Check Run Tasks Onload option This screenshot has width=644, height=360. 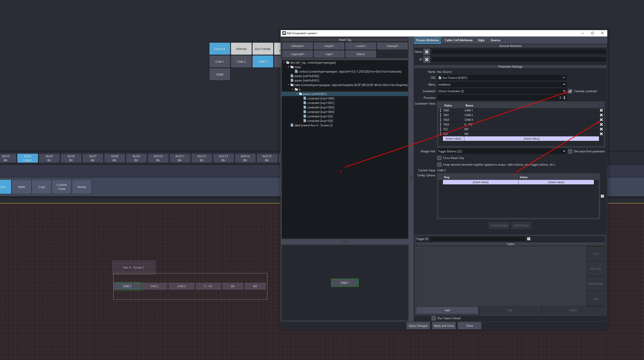point(434,318)
